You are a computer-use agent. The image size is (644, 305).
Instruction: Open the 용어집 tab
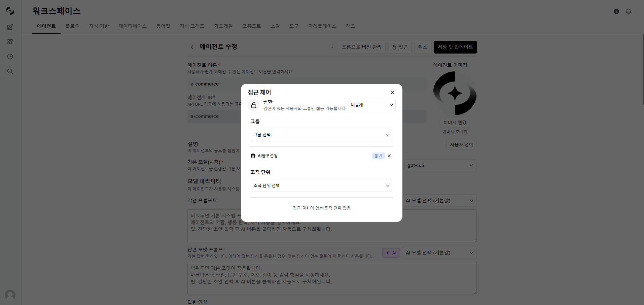(163, 26)
